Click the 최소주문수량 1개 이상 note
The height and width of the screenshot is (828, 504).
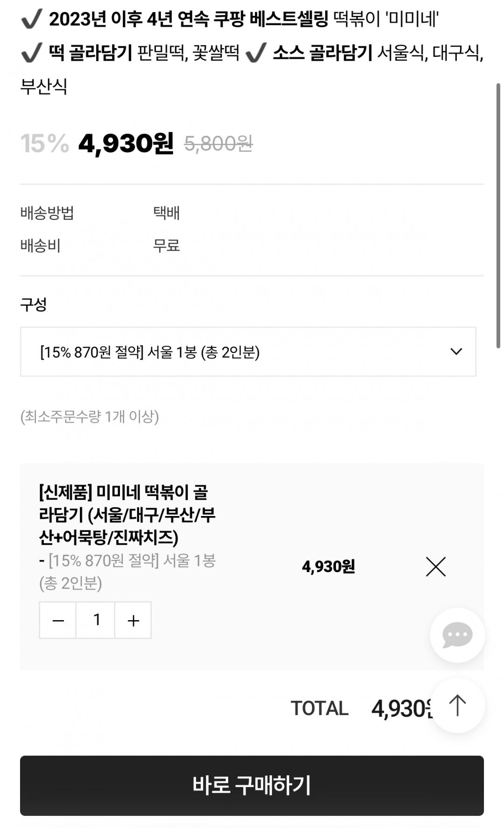click(x=90, y=416)
